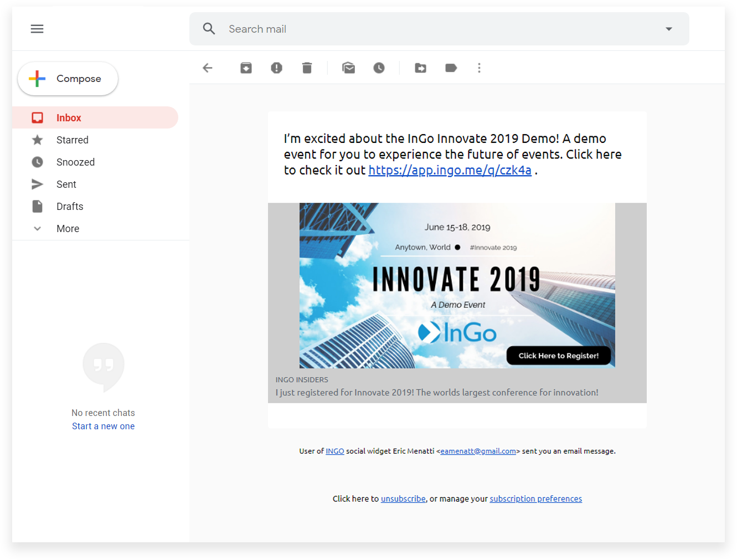The width and height of the screenshot is (737, 560).
Task: Open more options three-dot menu
Action: point(480,68)
